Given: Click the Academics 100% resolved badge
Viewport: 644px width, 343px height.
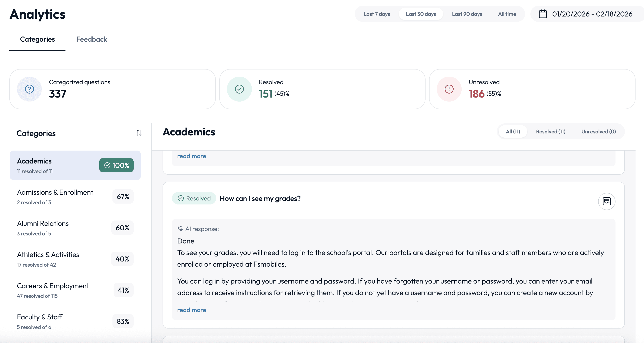Looking at the screenshot, I should [116, 165].
